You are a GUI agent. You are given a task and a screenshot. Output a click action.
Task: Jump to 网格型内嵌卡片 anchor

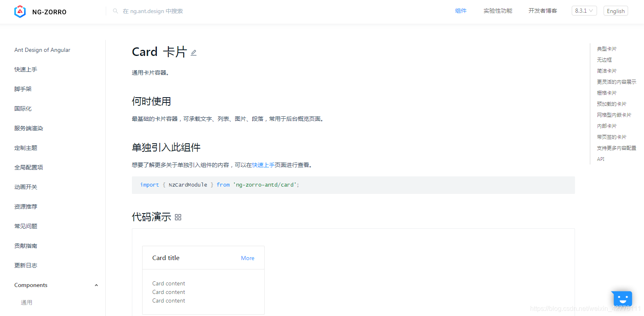point(614,115)
